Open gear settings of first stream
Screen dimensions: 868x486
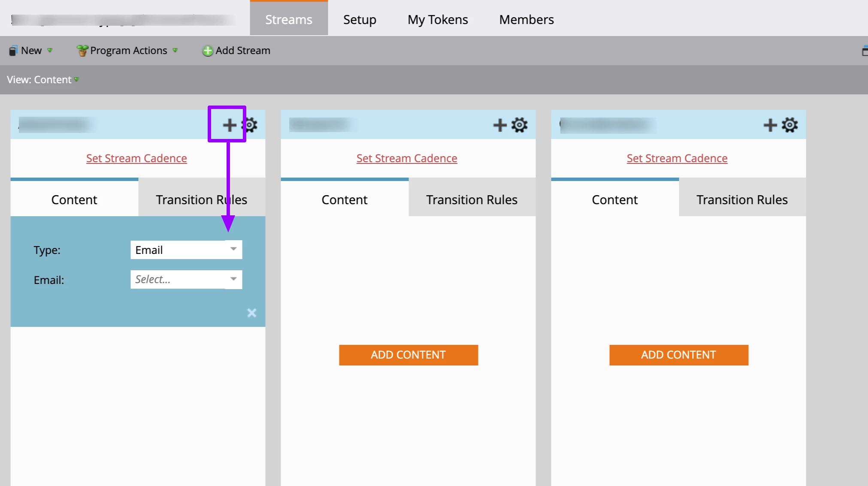(250, 125)
